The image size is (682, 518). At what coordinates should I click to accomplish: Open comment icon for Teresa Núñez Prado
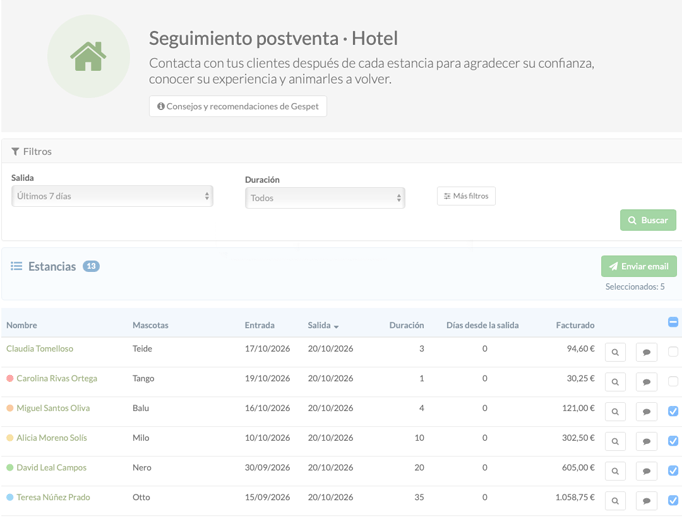[646, 501]
